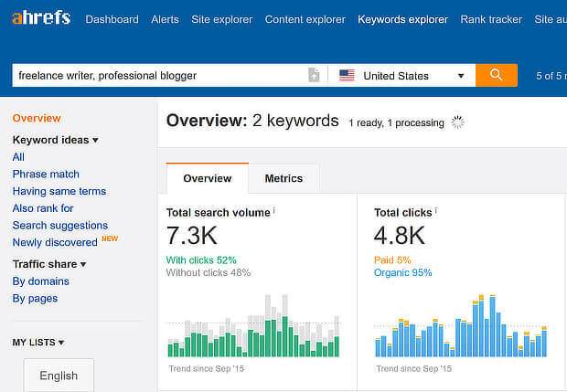This screenshot has height=392, width=567.
Task: Select the Overview tab in the main panel
Action: (x=208, y=178)
